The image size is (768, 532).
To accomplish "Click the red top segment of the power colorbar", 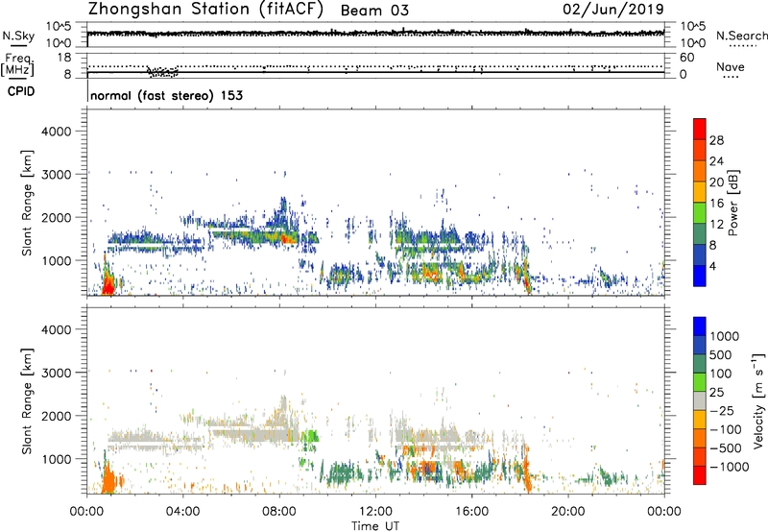I will 700,129.
